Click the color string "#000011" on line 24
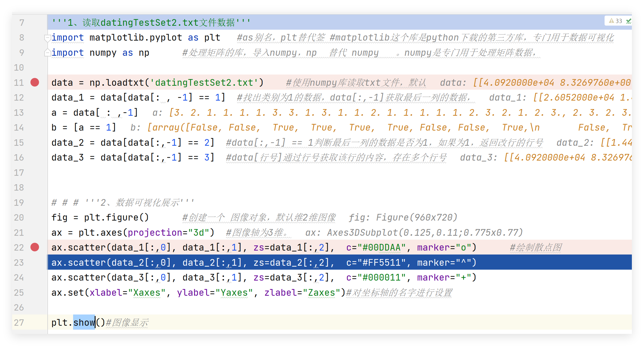The width and height of the screenshot is (644, 346). tap(382, 278)
